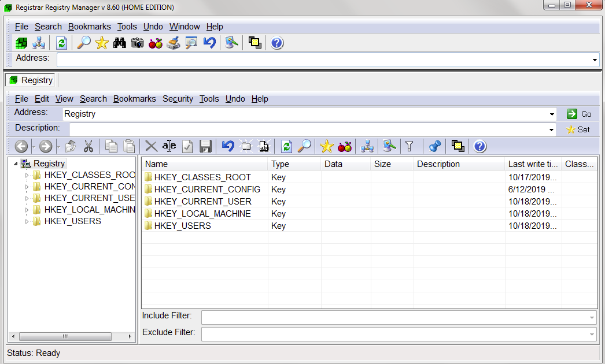Click network computers icon in Registry window toolbar
The image size is (605, 364).
[x=367, y=146]
